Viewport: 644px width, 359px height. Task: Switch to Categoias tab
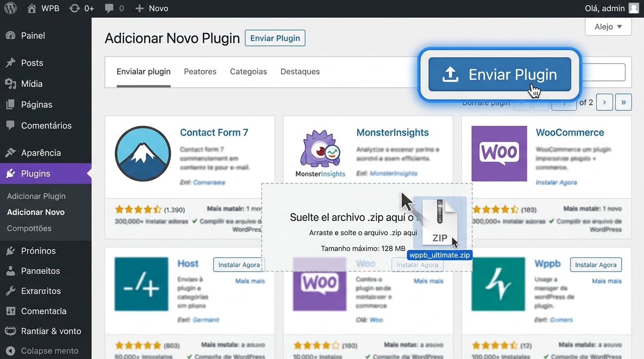[249, 72]
